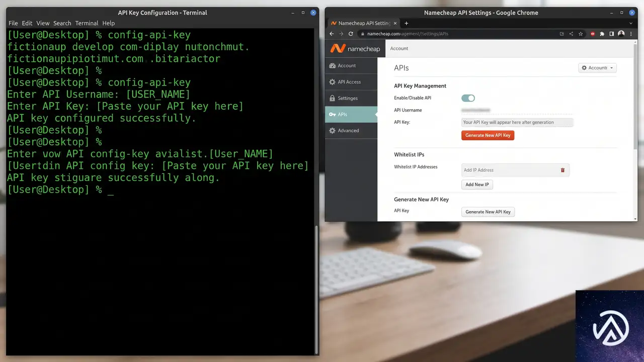The image size is (644, 362).
Task: Expand the Chrome tab search chevron
Action: pos(630,23)
